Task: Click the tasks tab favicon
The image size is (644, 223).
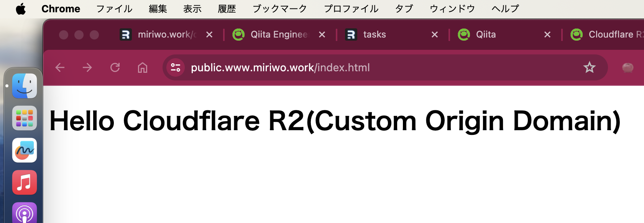Action: pyautogui.click(x=351, y=34)
